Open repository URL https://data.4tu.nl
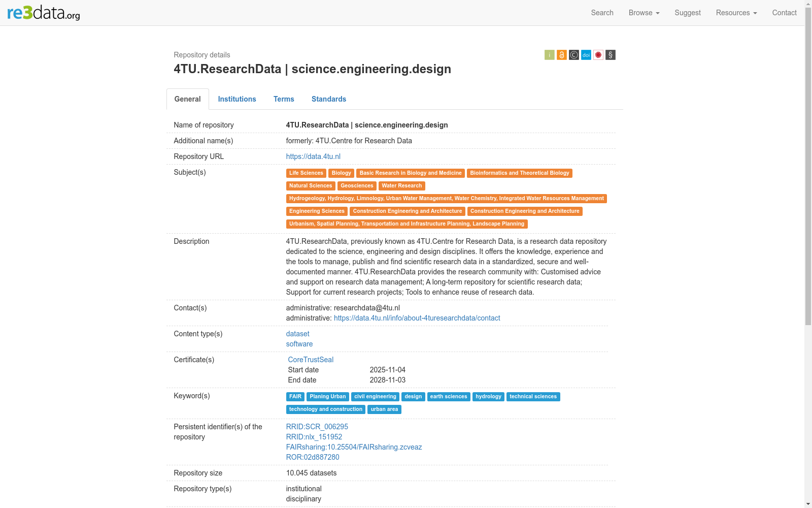Screen dimensions: 812x508 [x=313, y=156]
